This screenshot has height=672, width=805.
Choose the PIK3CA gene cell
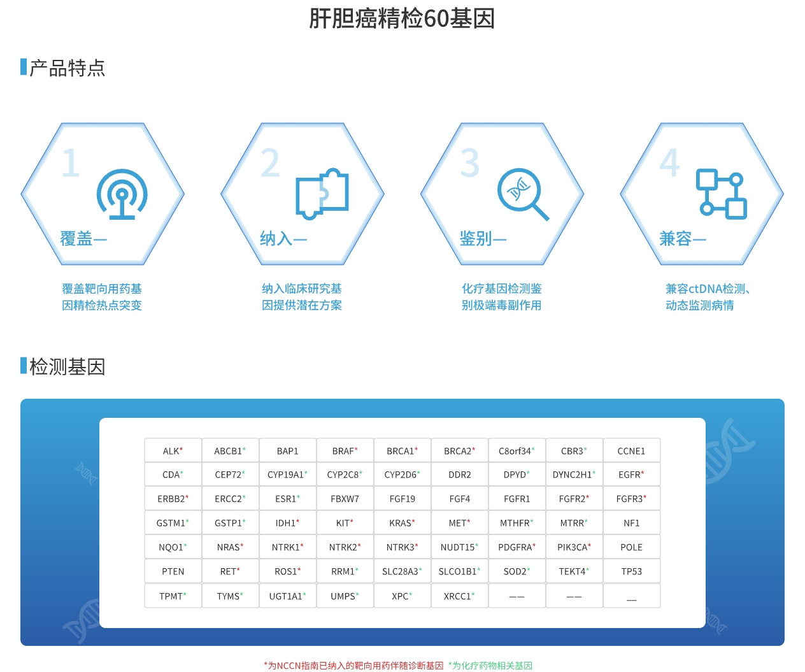(x=574, y=547)
